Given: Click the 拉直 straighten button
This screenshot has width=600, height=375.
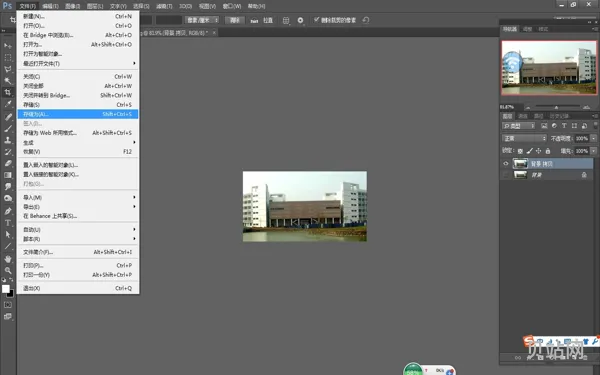Looking at the screenshot, I should (x=262, y=20).
